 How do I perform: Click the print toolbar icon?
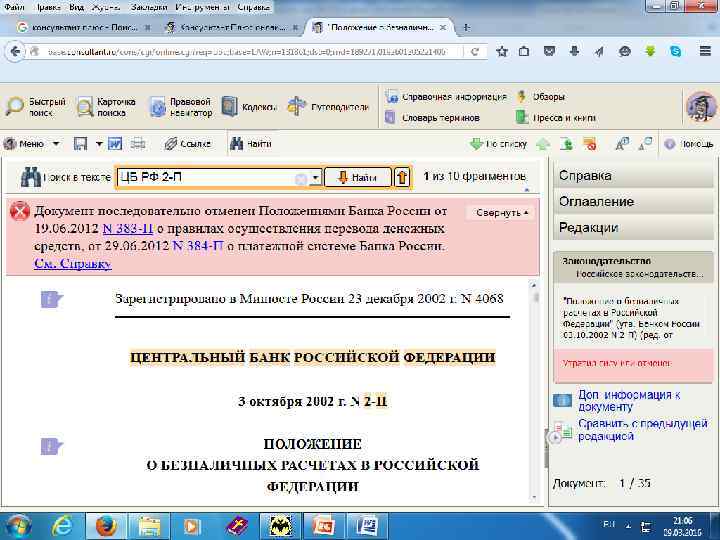pos(138,144)
